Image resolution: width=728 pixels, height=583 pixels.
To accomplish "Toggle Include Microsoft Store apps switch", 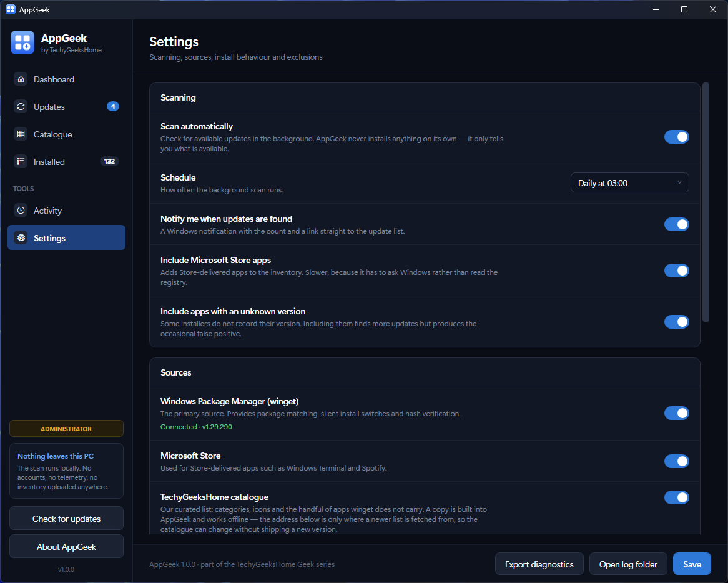I will click(676, 271).
